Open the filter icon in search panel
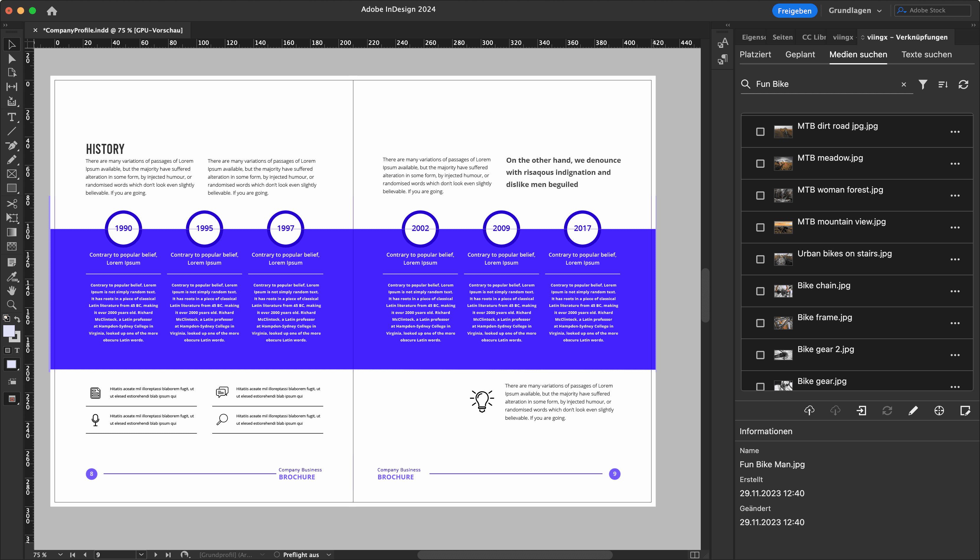 click(x=923, y=84)
